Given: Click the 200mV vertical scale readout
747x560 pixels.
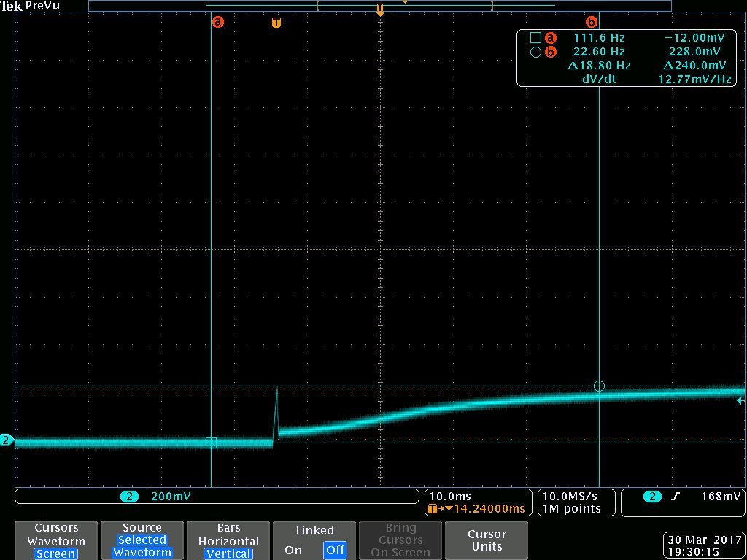Looking at the screenshot, I should (171, 497).
